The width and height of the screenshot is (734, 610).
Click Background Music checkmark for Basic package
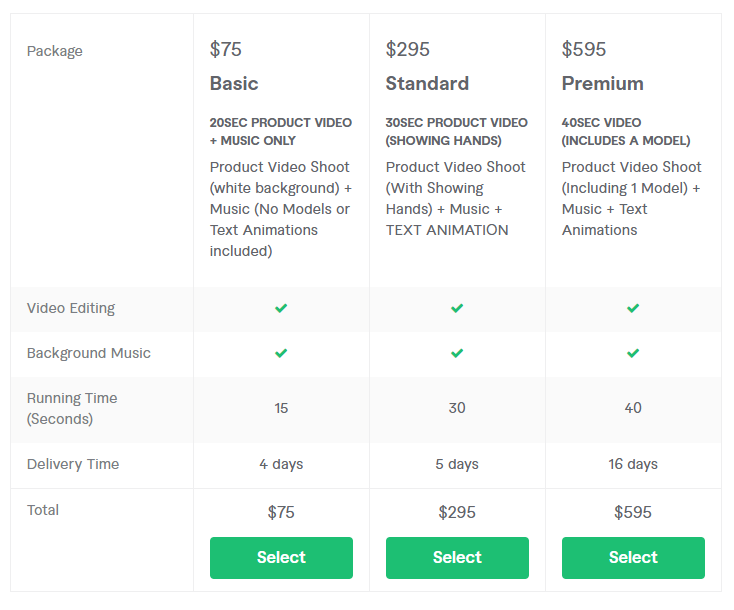(281, 353)
